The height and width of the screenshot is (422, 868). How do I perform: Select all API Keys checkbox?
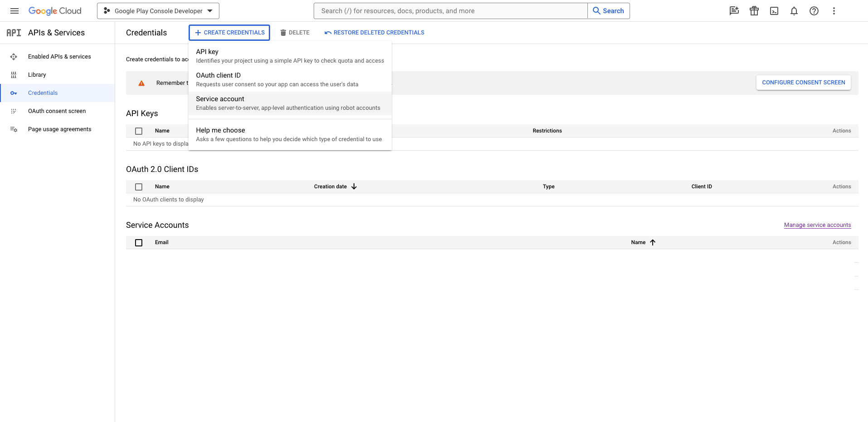[x=139, y=131]
